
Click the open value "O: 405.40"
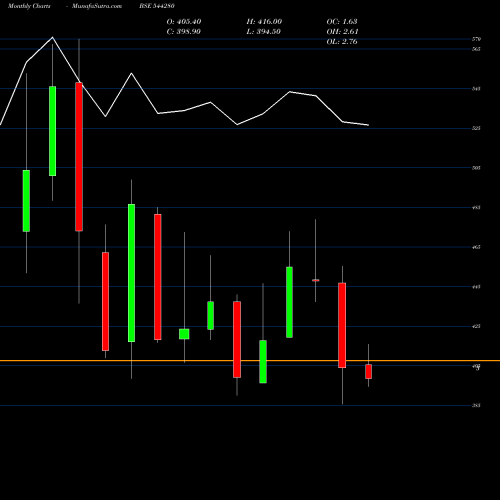pyautogui.click(x=184, y=22)
